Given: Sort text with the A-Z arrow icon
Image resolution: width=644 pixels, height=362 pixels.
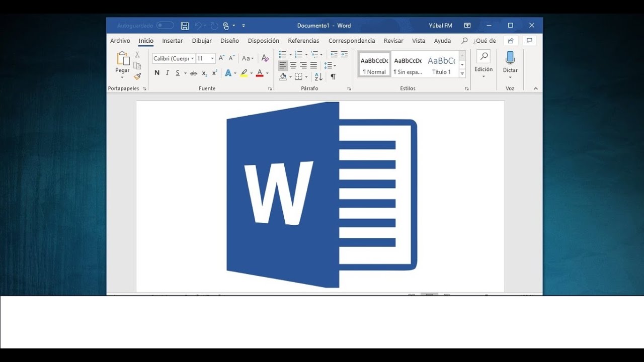Looking at the screenshot, I should pyautogui.click(x=318, y=76).
